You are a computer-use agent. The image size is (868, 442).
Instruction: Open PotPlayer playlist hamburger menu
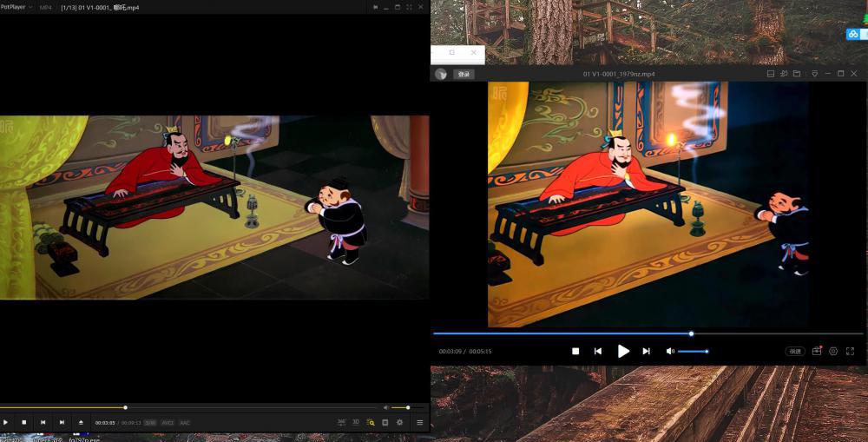419,422
